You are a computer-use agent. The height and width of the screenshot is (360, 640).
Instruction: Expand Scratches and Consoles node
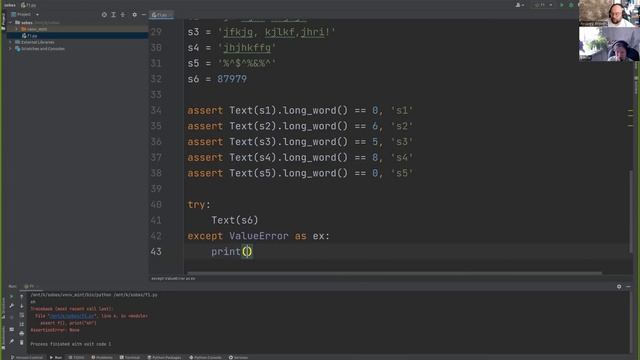pos(10,49)
